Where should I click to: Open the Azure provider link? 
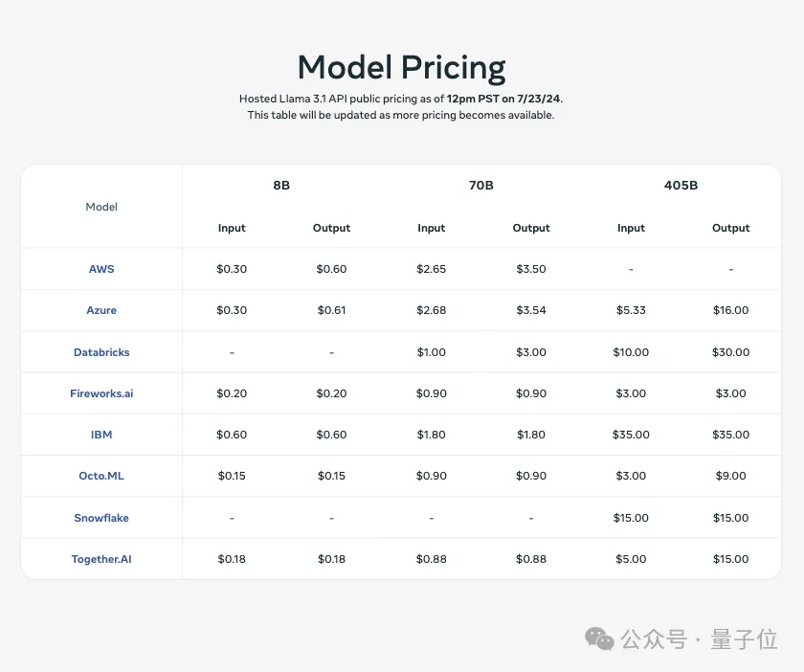pyautogui.click(x=101, y=310)
